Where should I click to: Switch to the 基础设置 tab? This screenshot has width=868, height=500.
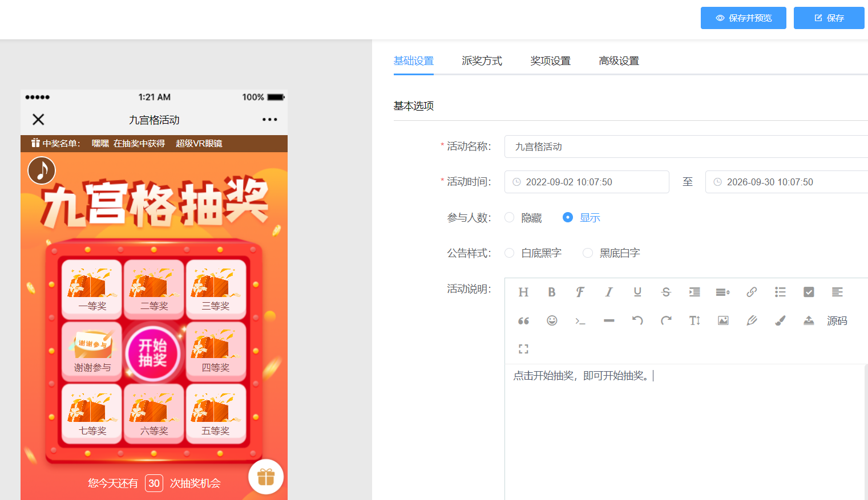414,61
